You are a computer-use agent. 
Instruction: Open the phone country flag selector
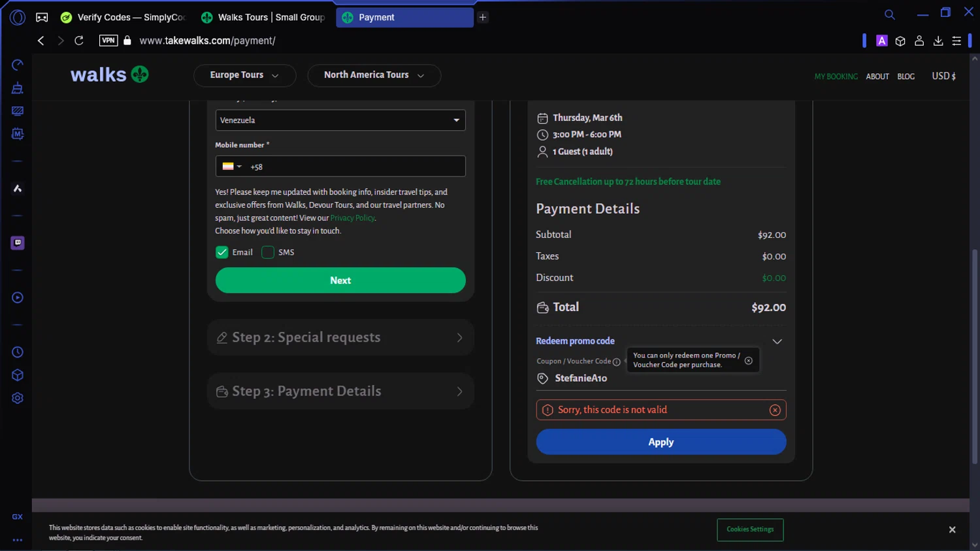pyautogui.click(x=232, y=167)
